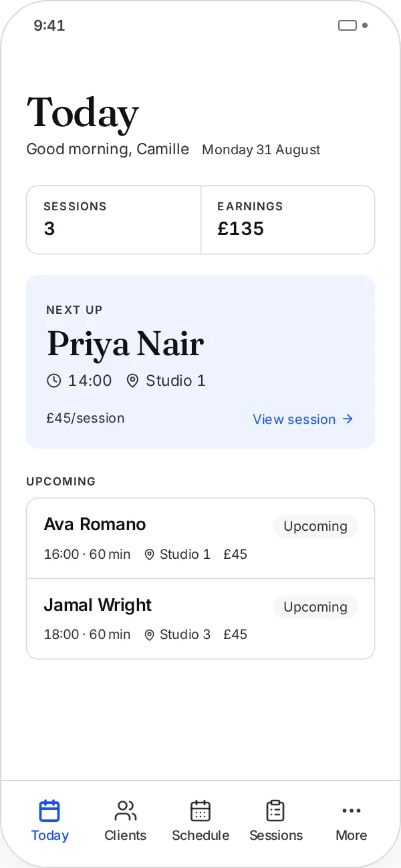Viewport: 401px width, 868px height.
Task: Tap the Upcoming badge on Jamal Wright
Action: (x=315, y=607)
